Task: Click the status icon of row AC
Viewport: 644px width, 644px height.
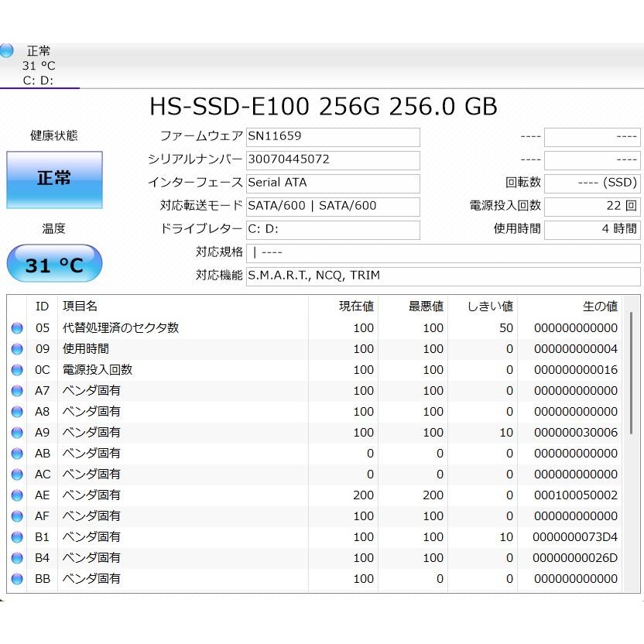Action: pos(17,474)
